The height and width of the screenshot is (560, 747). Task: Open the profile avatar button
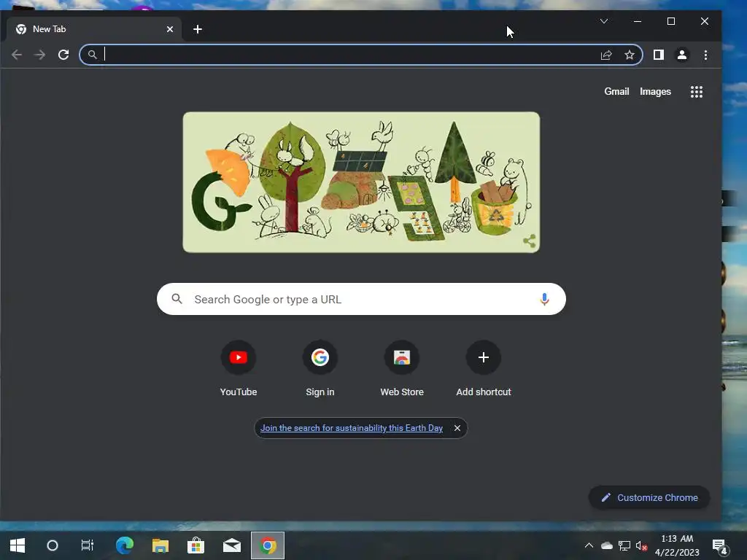(x=682, y=55)
